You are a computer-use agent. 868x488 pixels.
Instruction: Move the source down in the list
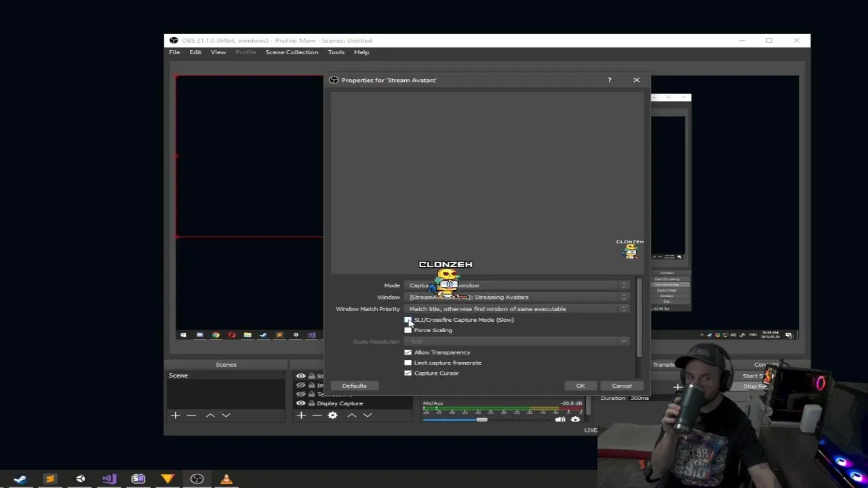point(367,415)
